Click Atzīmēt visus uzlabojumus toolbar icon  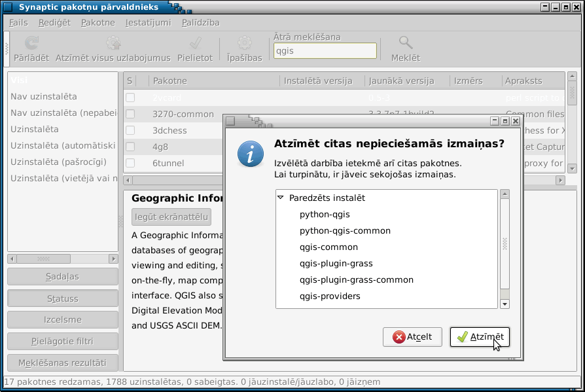coord(113,43)
